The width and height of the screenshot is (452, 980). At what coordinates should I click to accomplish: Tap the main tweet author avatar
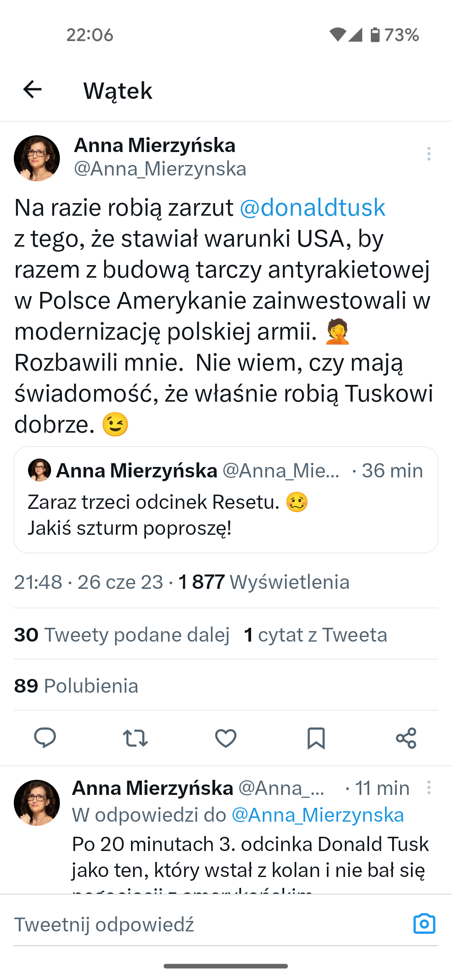click(37, 158)
